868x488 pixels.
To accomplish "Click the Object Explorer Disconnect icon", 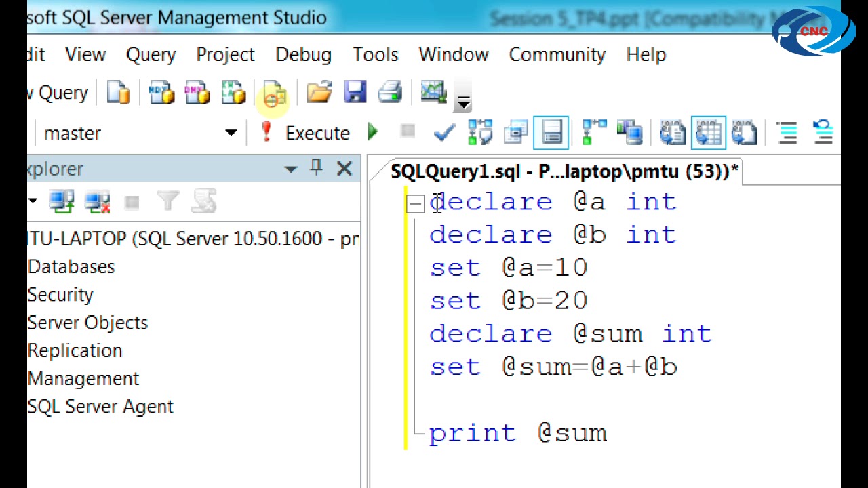I will point(97,202).
